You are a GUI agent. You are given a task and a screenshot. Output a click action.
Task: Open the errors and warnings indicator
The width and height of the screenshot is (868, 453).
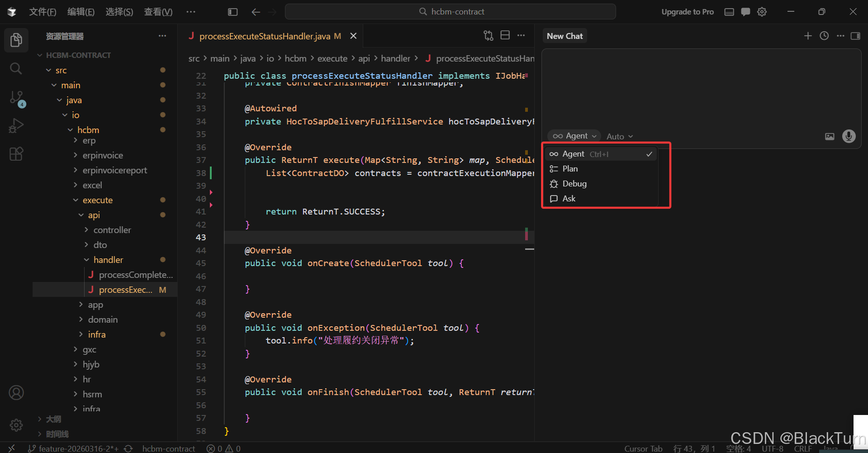point(223,448)
